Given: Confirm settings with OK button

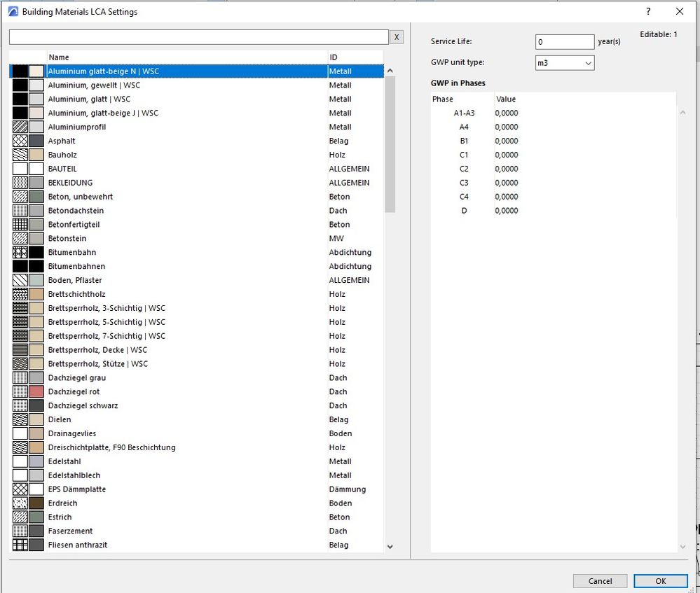Looking at the screenshot, I should [661, 581].
